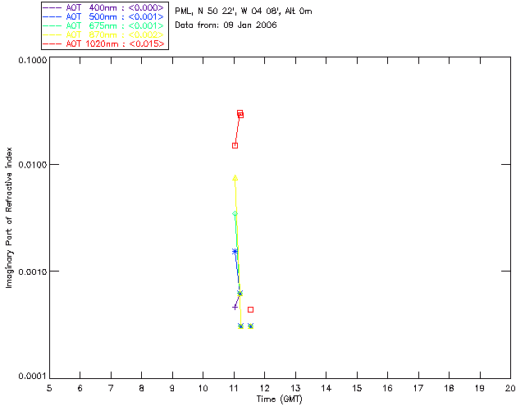Click the AOT 1020nm legend entry

tap(103, 43)
